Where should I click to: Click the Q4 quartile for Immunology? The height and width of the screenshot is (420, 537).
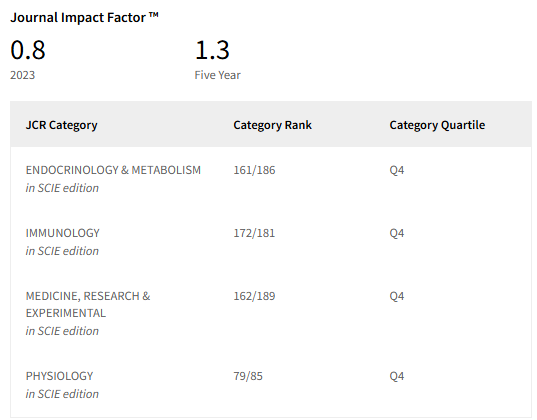coord(397,233)
